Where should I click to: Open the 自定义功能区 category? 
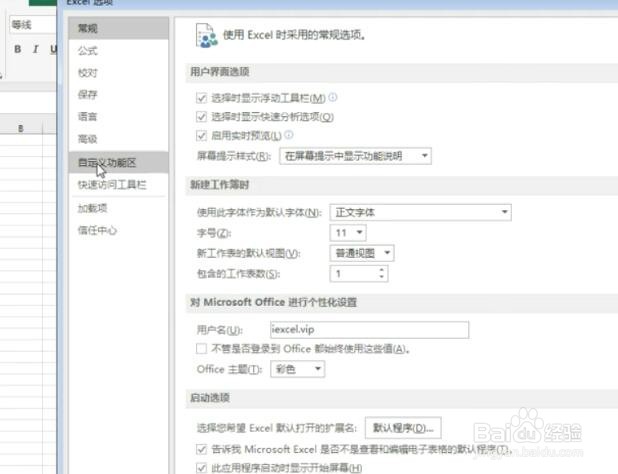118,162
